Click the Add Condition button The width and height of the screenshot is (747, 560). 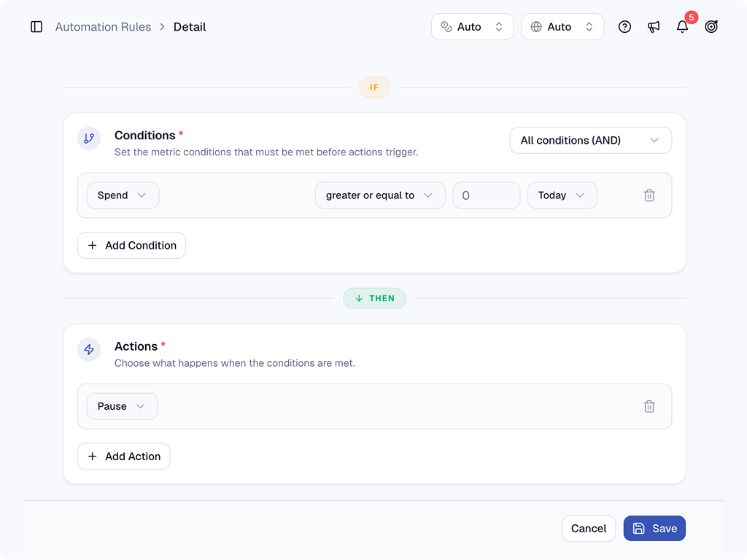131,245
